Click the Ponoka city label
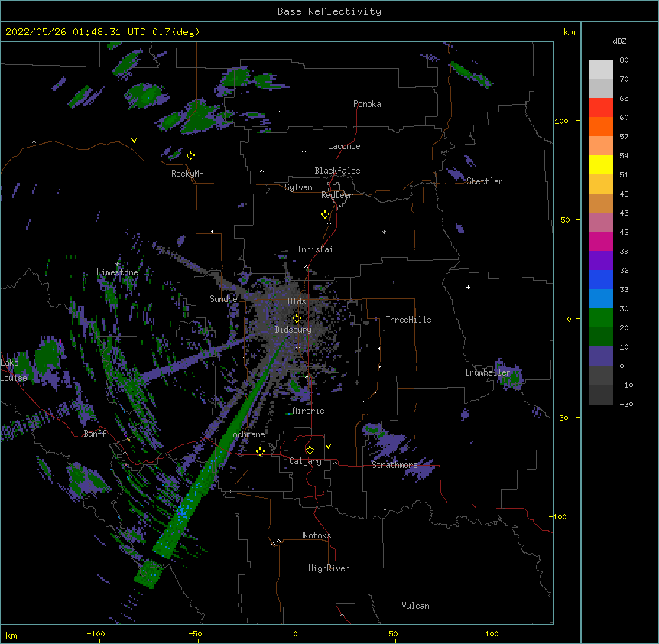Screen dimensions: 659x644 coord(367,104)
